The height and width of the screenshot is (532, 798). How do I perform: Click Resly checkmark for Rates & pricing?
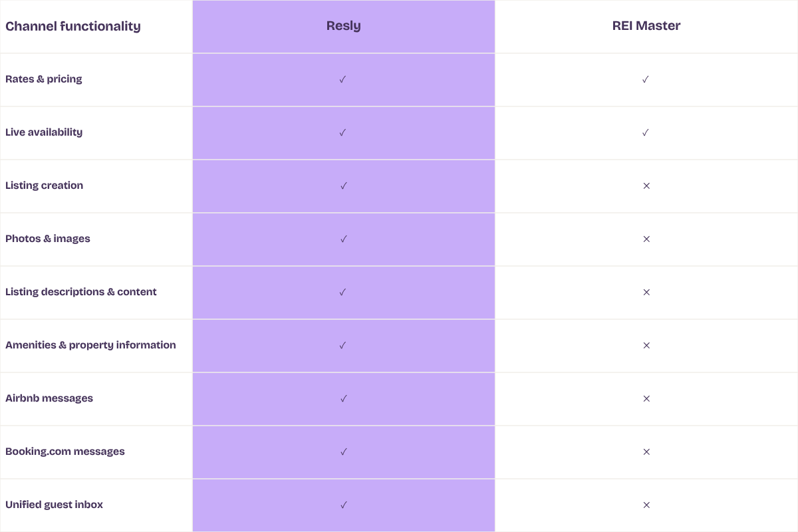click(343, 79)
